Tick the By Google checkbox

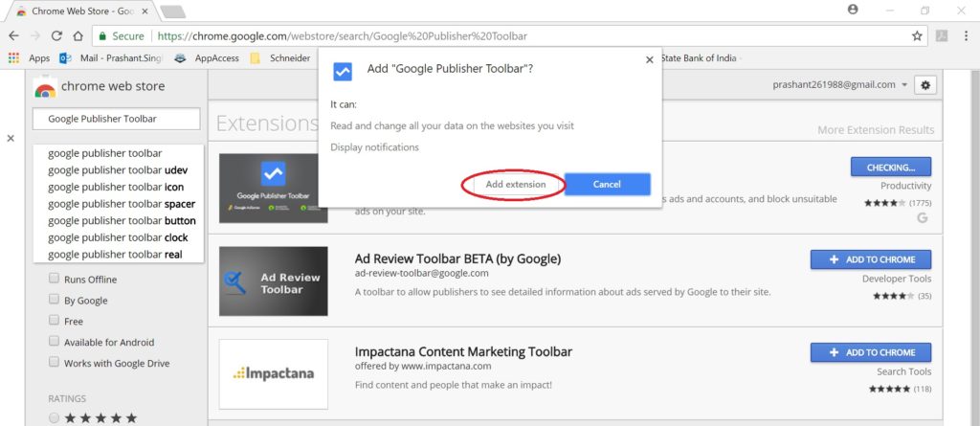pyautogui.click(x=54, y=300)
